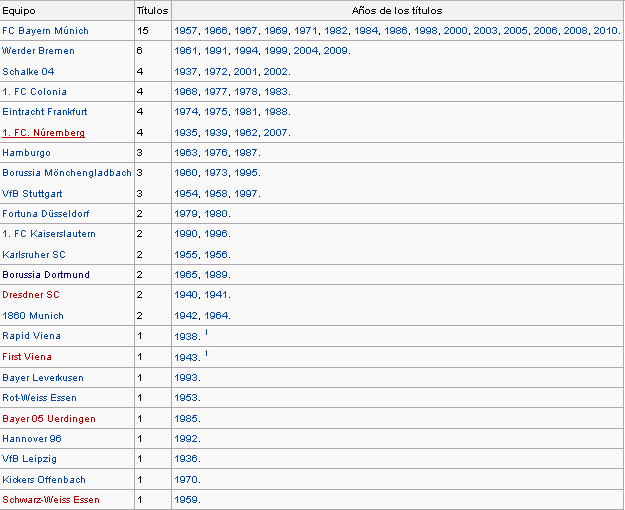Image resolution: width=625 pixels, height=510 pixels.
Task: Open the Borussia Dortmund link
Action: pyautogui.click(x=46, y=275)
